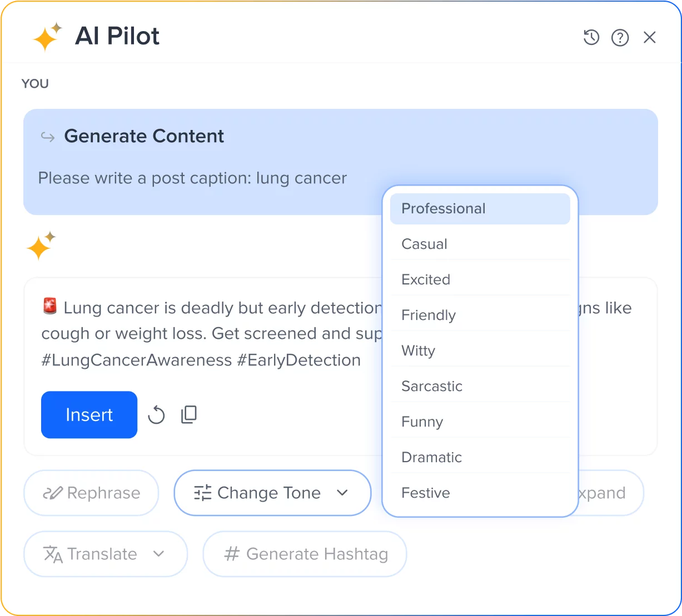Image resolution: width=682 pixels, height=616 pixels.
Task: Click the help question mark icon
Action: pyautogui.click(x=620, y=37)
